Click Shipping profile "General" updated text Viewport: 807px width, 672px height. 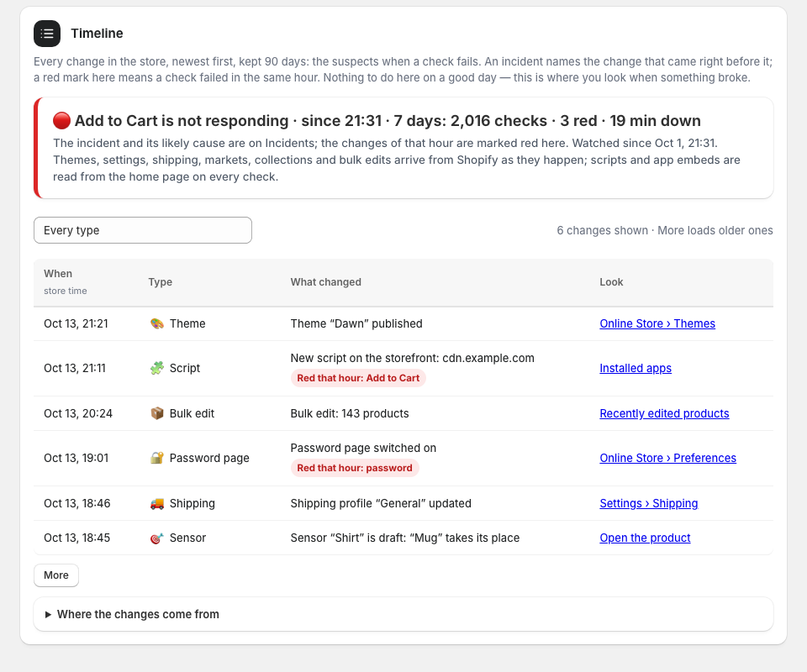[381, 503]
